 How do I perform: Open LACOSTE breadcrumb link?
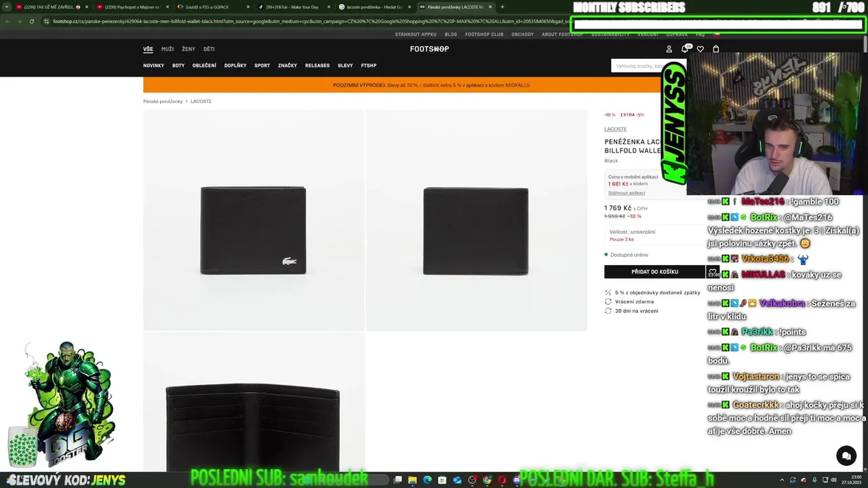201,102
